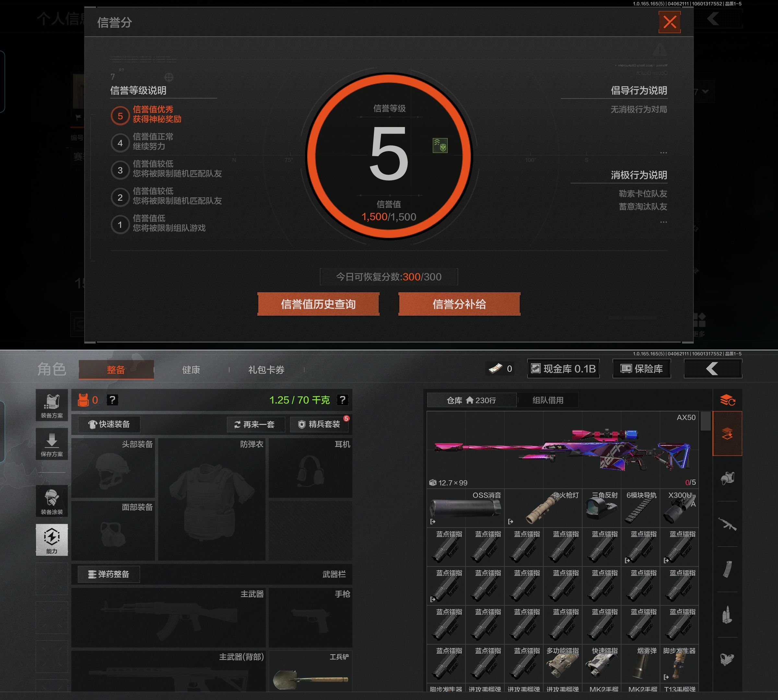The image size is (778, 700).
Task: Switch to the 健康 tab
Action: pyautogui.click(x=191, y=370)
